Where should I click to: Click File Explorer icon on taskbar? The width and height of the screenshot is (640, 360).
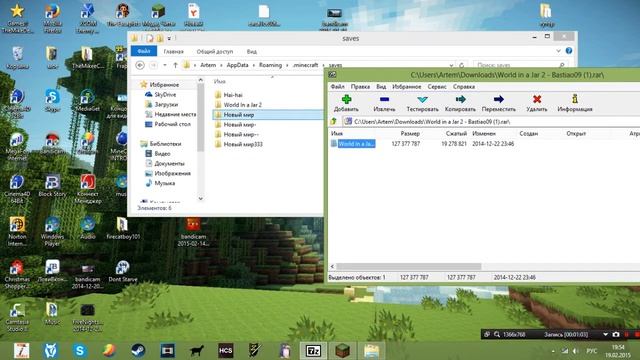click(371, 351)
